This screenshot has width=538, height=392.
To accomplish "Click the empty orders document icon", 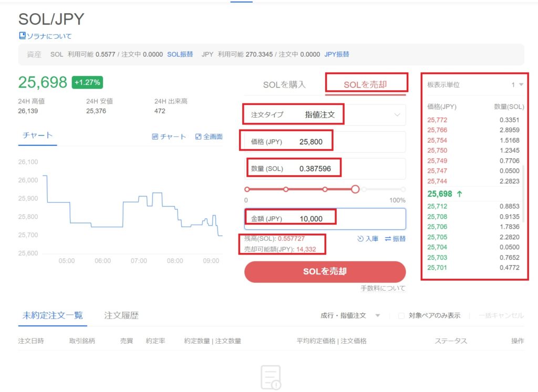I will click(x=271, y=378).
